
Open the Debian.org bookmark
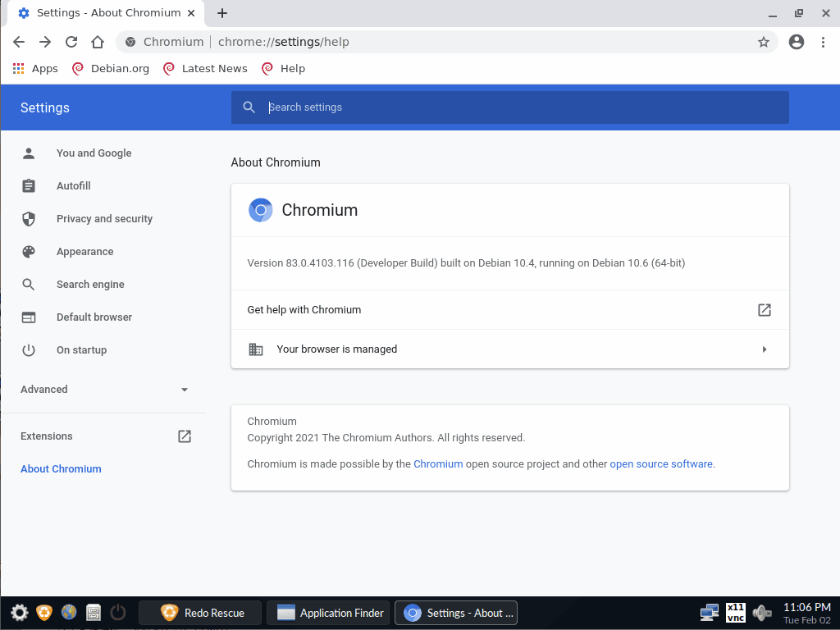111,69
